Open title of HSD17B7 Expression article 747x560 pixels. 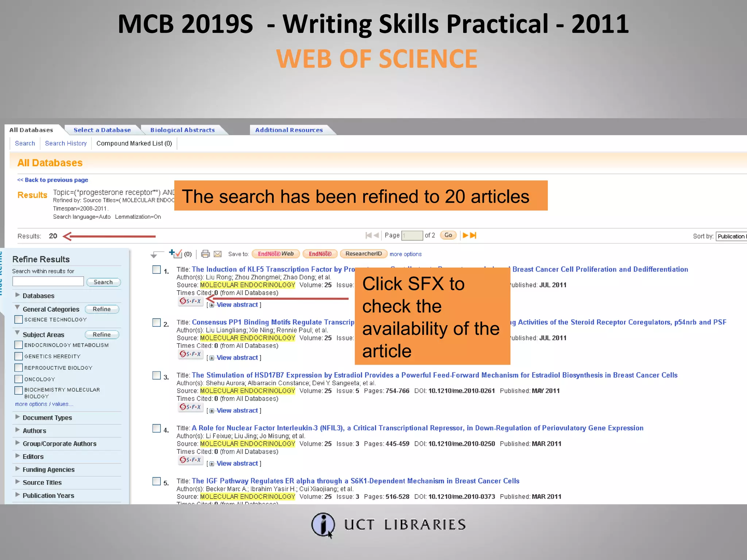coord(434,375)
